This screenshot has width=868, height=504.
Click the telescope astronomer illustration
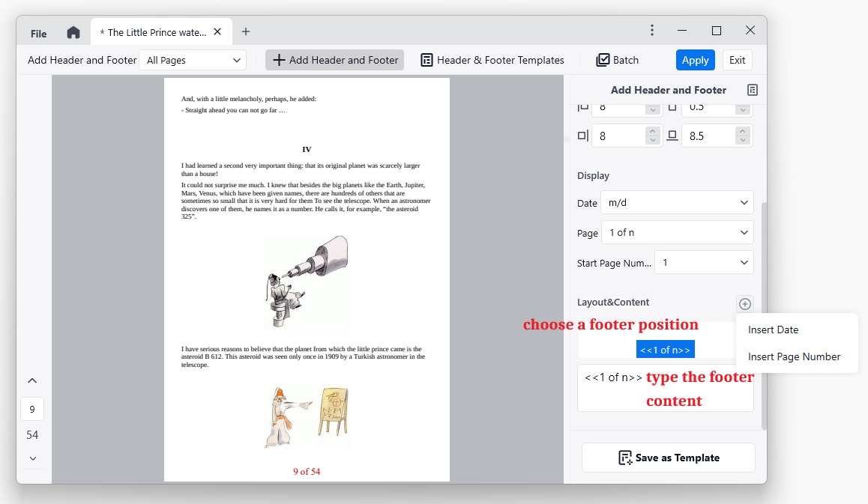click(306, 282)
